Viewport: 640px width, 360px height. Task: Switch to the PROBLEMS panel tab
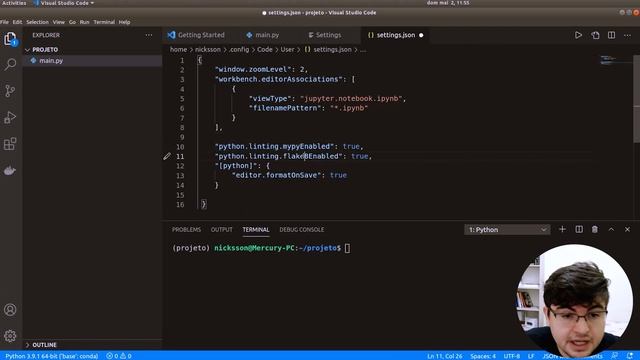pos(186,229)
